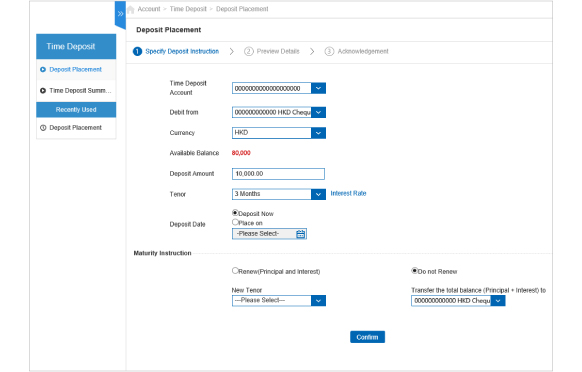Select the Deposit Now radio button
The height and width of the screenshot is (372, 582).
pos(235,213)
